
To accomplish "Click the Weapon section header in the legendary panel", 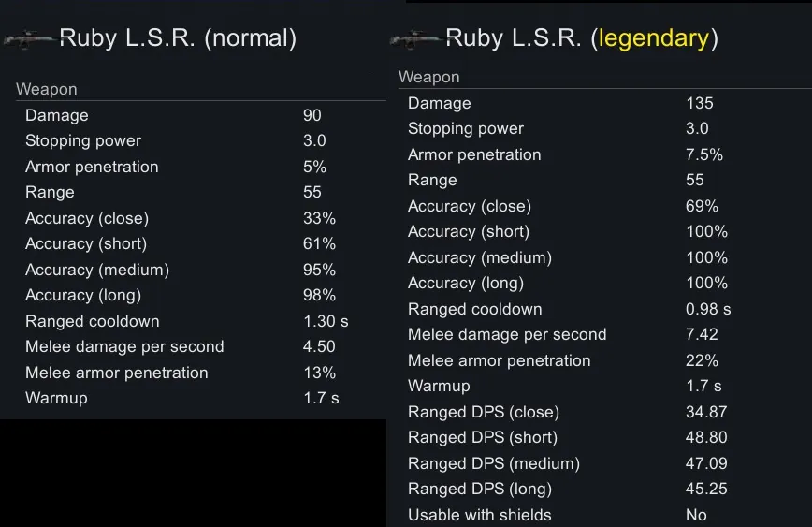I will coord(429,78).
